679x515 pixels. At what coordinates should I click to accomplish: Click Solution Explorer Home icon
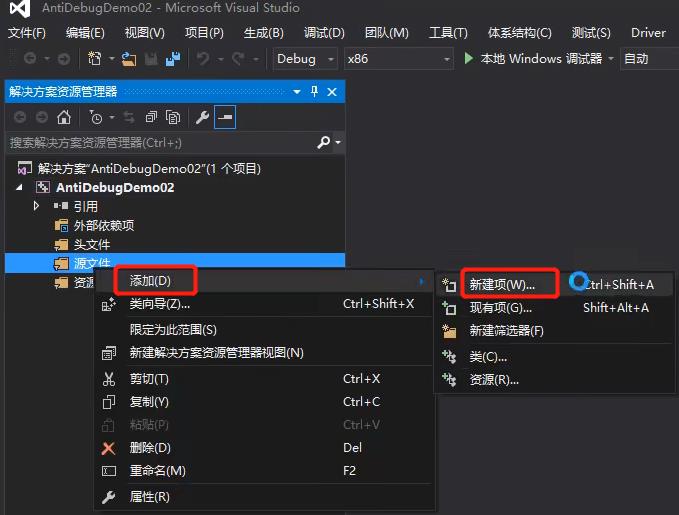pyautogui.click(x=64, y=117)
